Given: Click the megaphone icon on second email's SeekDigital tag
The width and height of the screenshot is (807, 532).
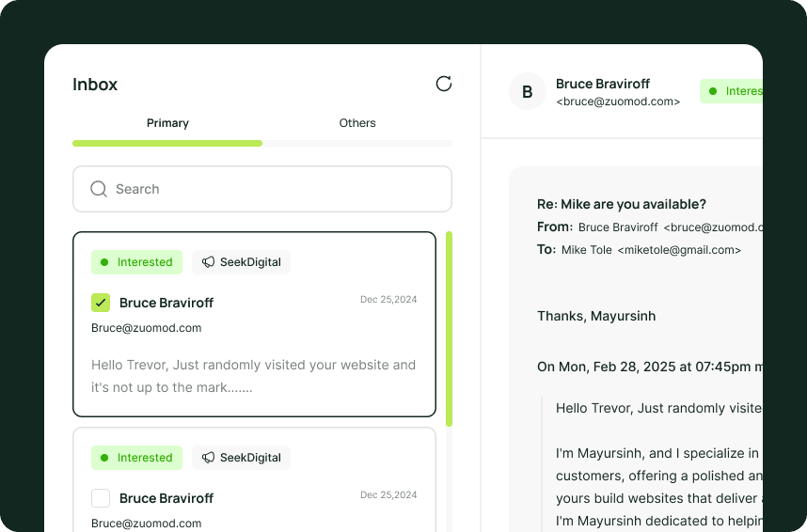Looking at the screenshot, I should click(x=208, y=458).
